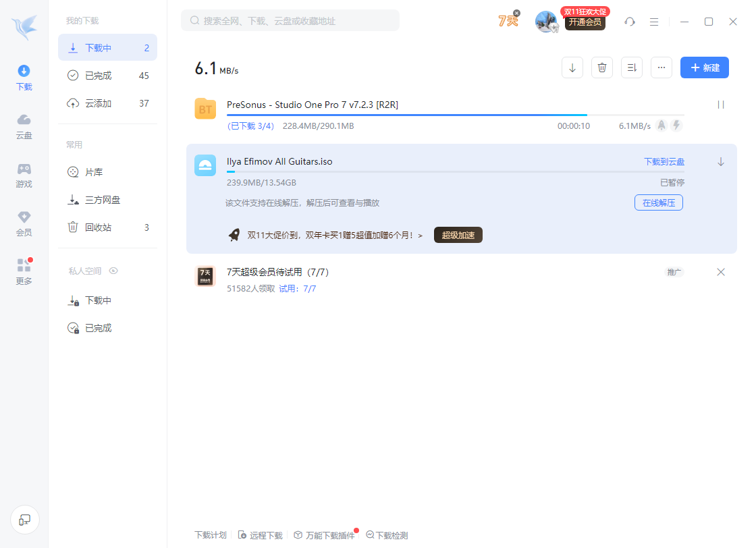Pause the PreSonus Studio One download
Screen dimensions: 756x548
click(720, 105)
